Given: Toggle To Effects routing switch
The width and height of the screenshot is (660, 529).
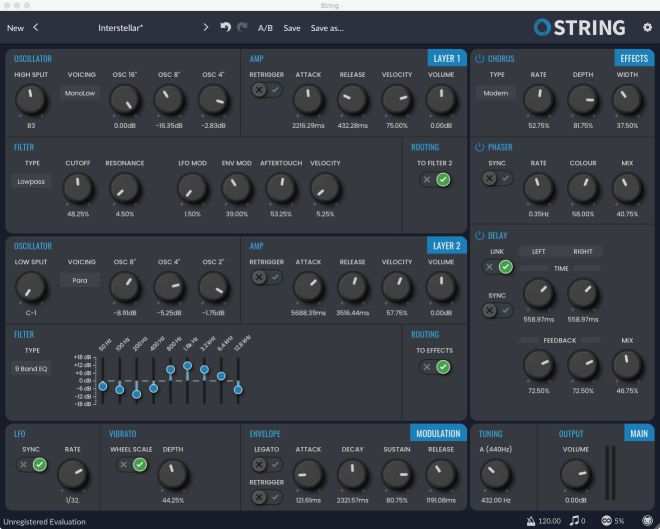Looking at the screenshot, I should pyautogui.click(x=435, y=367).
